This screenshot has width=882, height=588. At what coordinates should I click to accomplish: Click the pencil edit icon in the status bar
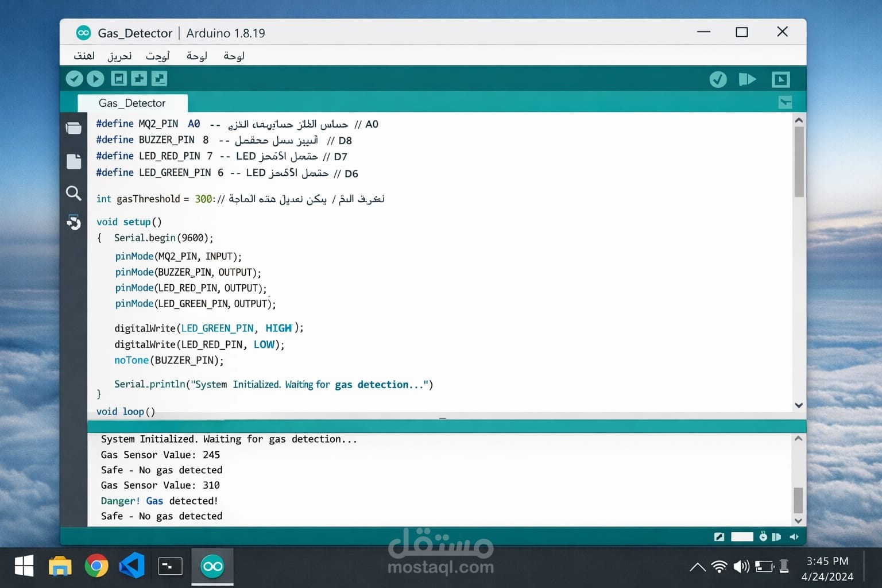pyautogui.click(x=719, y=537)
